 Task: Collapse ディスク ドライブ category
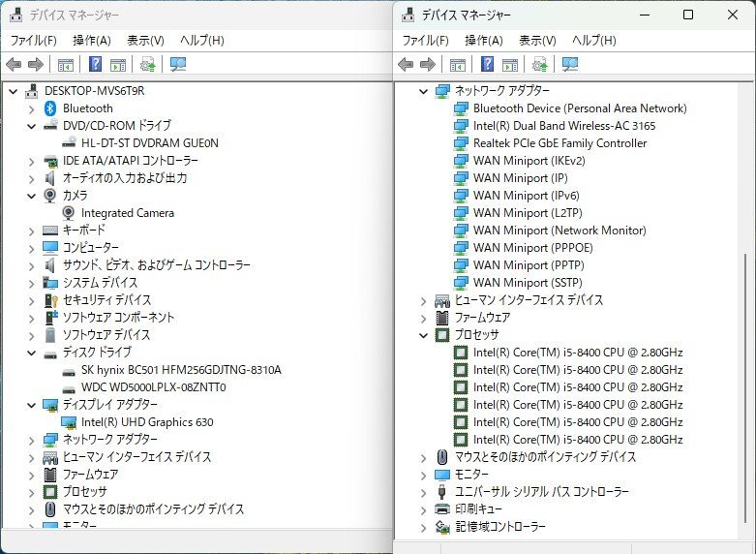click(x=31, y=353)
